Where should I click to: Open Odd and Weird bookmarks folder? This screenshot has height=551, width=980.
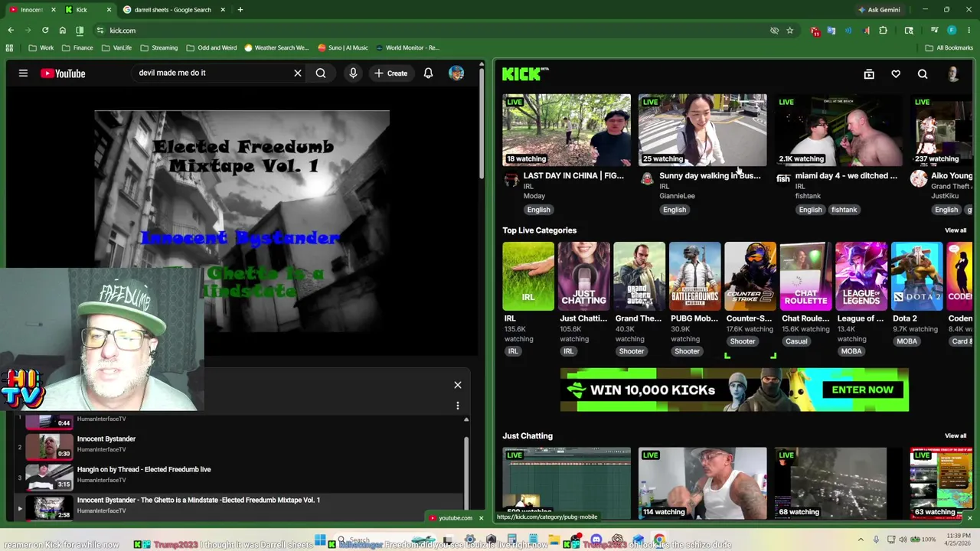(x=211, y=47)
